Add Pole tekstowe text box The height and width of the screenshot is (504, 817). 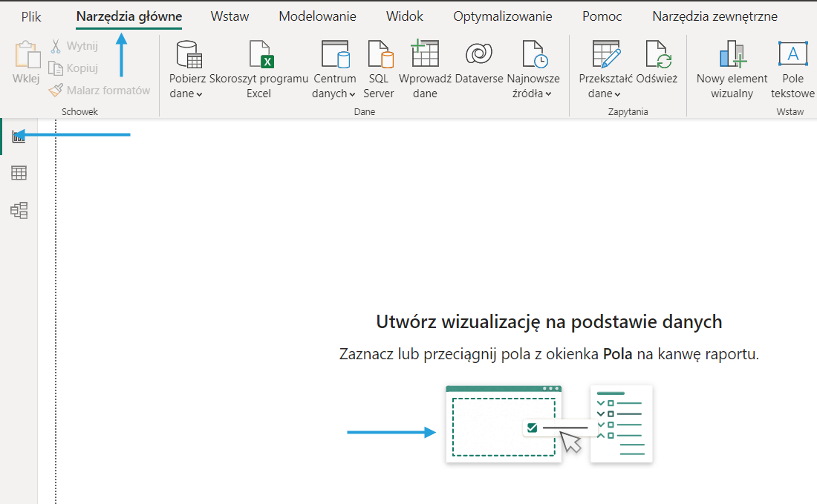pos(792,55)
